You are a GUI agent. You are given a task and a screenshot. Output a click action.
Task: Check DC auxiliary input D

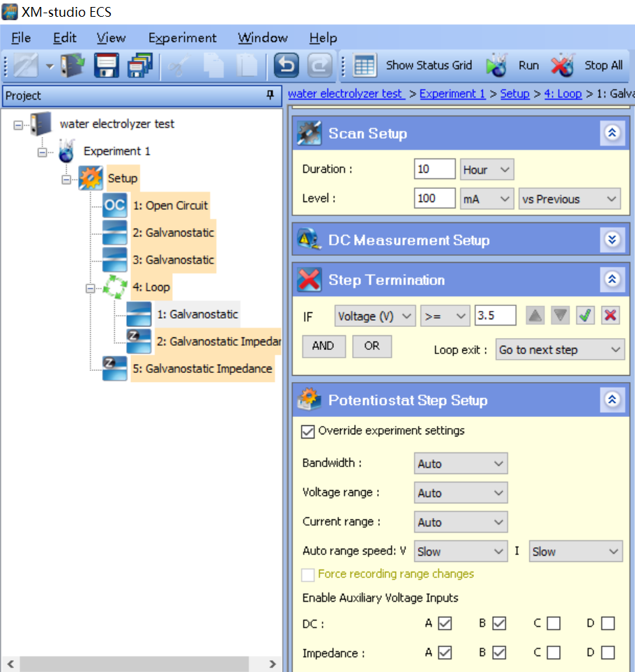pyautogui.click(x=608, y=624)
